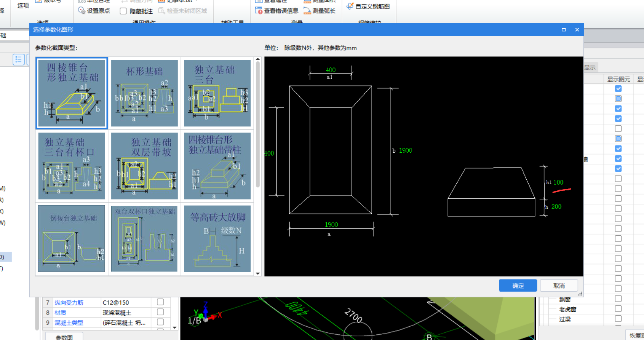Select 独立基础三台有杯口 section type
Image resolution: width=644 pixels, height=340 pixels.
click(x=72, y=166)
